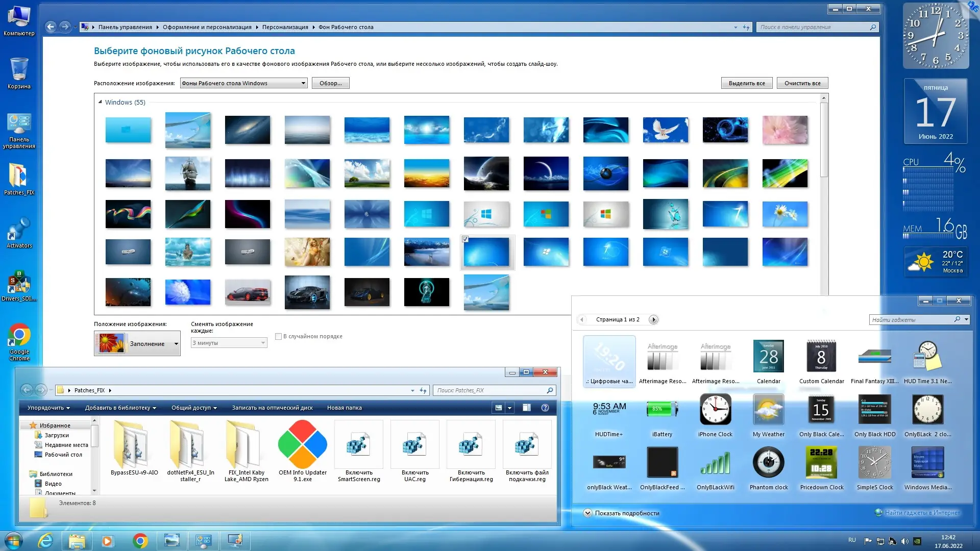Open the Recycle Bin desktop icon
Image resolution: width=980 pixels, height=551 pixels.
pyautogui.click(x=19, y=70)
